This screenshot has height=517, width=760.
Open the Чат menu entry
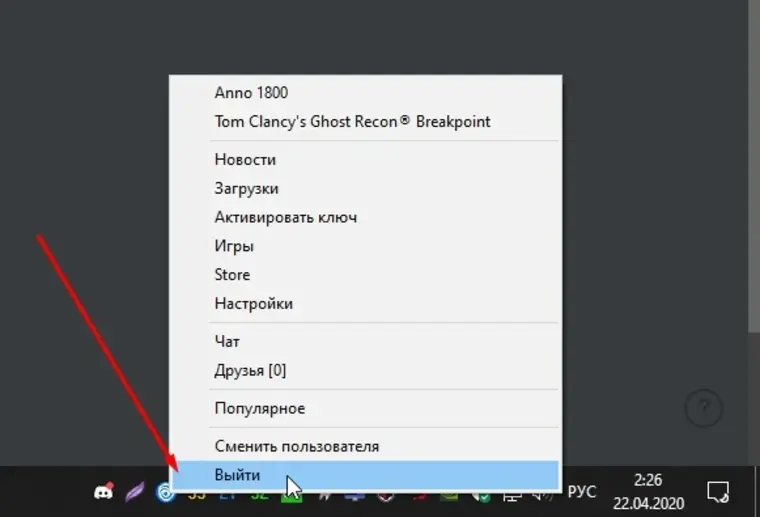pos(366,342)
